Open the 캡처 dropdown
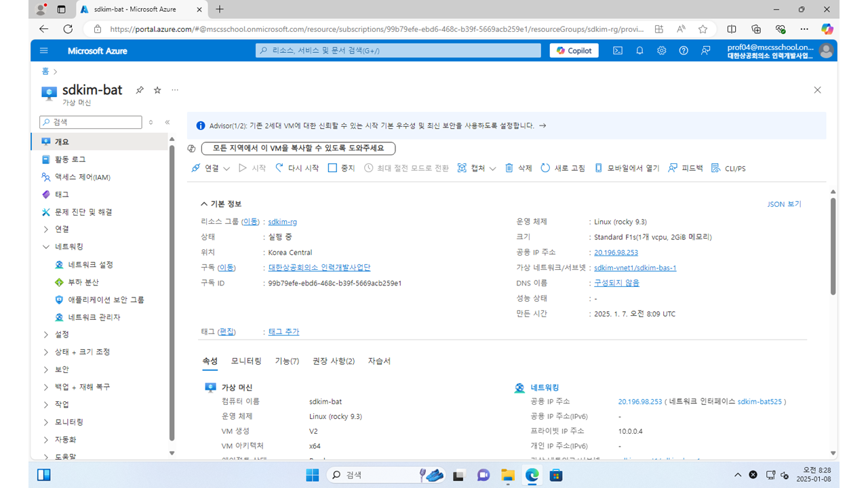The image size is (868, 488). click(477, 168)
